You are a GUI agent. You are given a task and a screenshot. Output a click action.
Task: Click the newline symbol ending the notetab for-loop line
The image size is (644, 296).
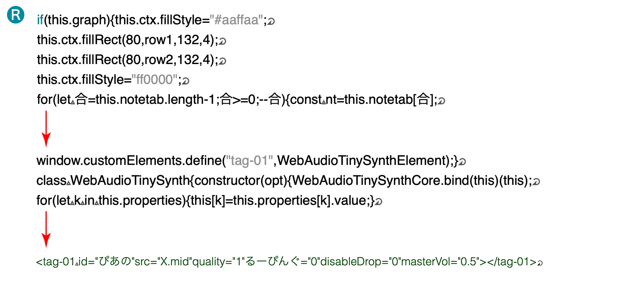[441, 101]
